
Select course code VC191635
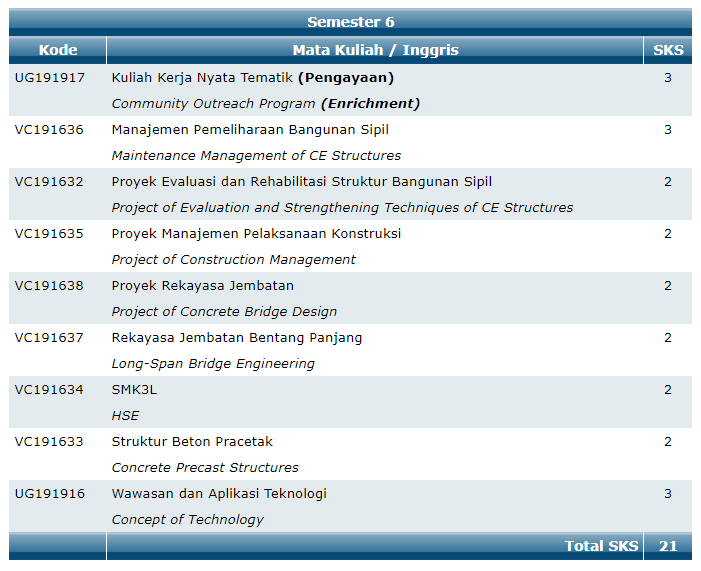[50, 234]
